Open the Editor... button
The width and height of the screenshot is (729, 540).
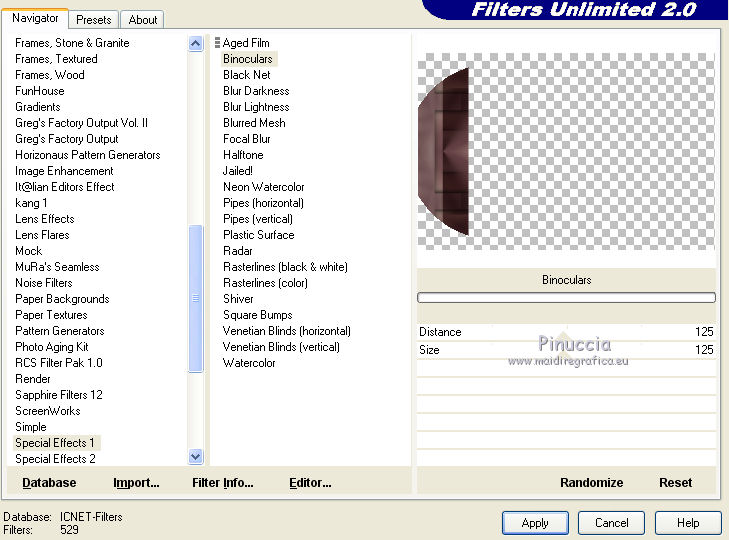pos(310,483)
